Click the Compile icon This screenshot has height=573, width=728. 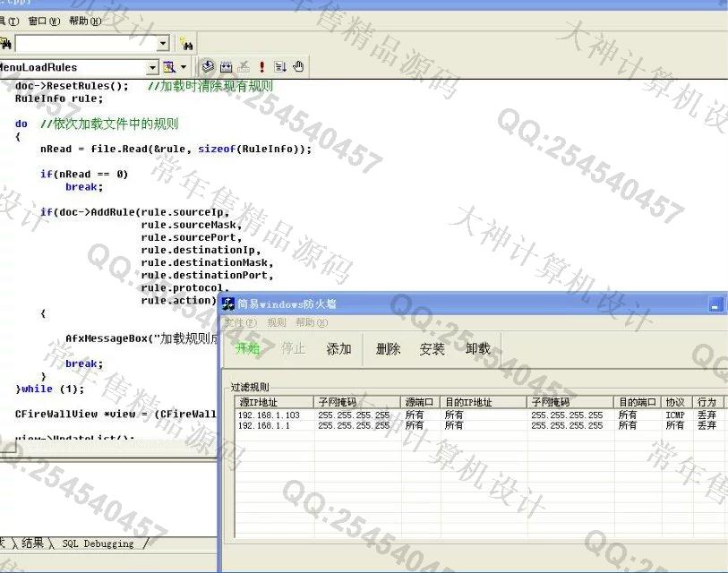(208, 67)
